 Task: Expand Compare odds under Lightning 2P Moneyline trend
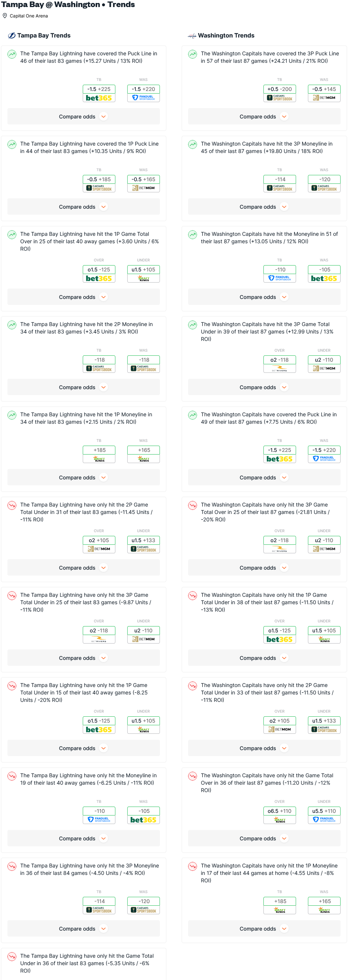pos(83,387)
